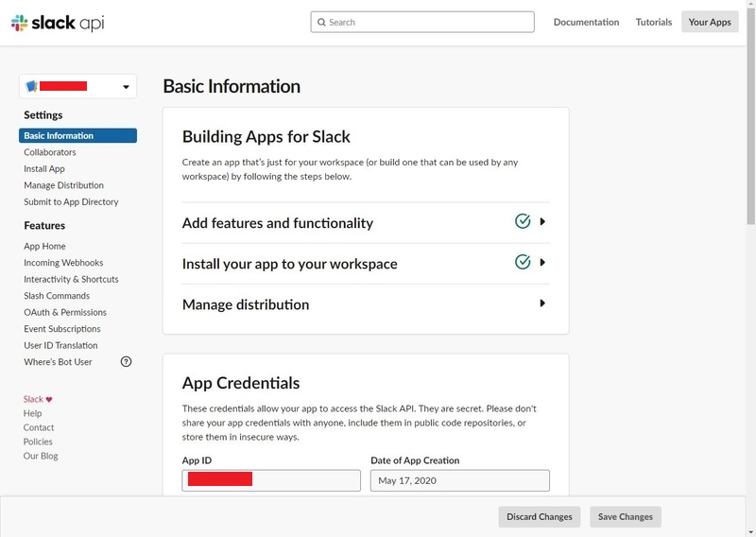Click in the Search field
This screenshot has width=756, height=537.
pyautogui.click(x=422, y=22)
